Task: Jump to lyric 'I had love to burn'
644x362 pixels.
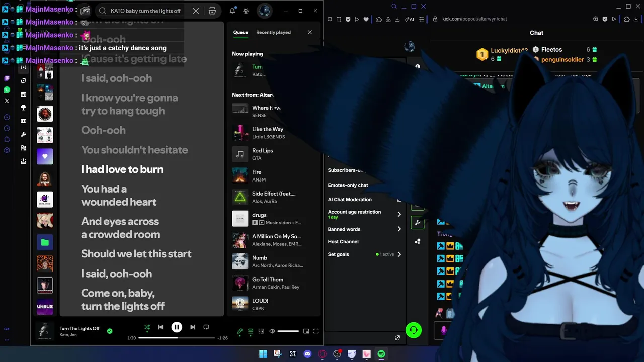Action: [122, 169]
